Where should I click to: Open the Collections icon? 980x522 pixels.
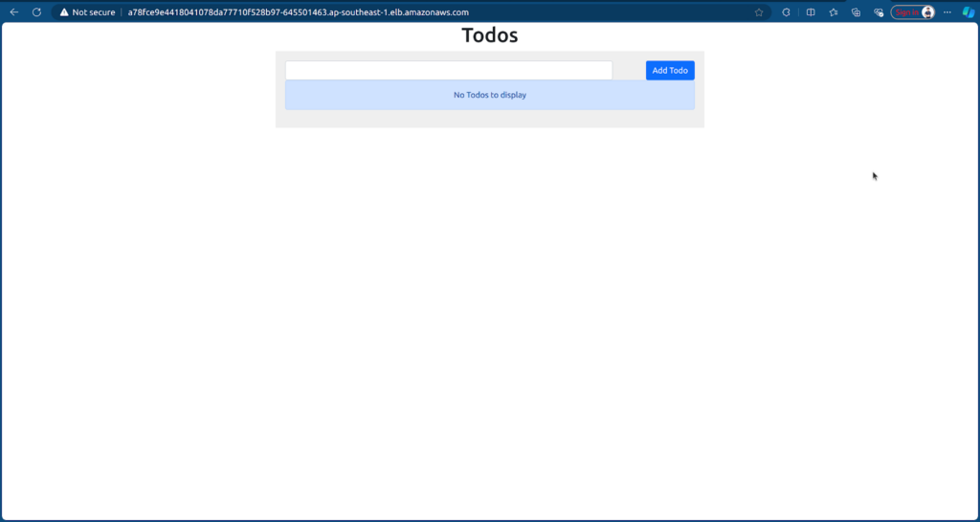click(857, 12)
